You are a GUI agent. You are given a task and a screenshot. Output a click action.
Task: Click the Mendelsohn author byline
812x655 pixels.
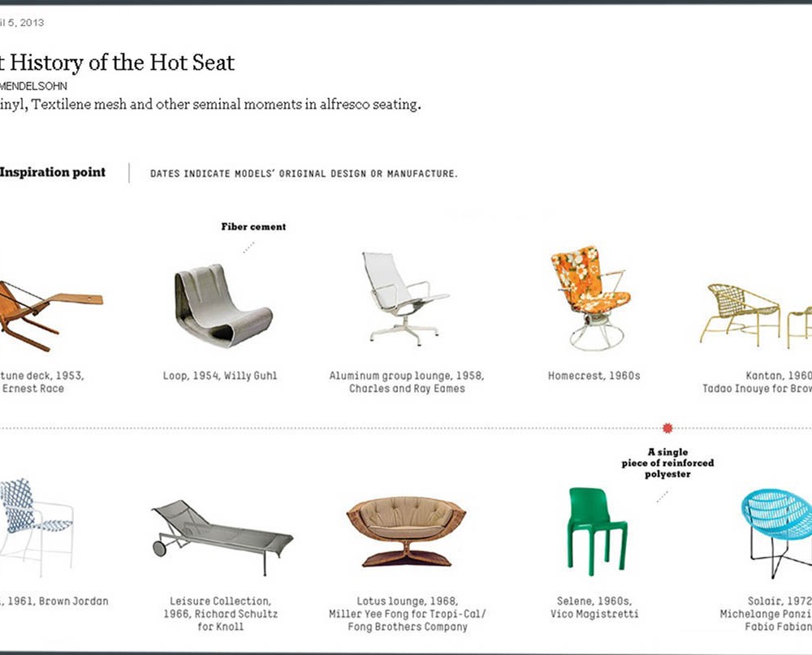(34, 85)
